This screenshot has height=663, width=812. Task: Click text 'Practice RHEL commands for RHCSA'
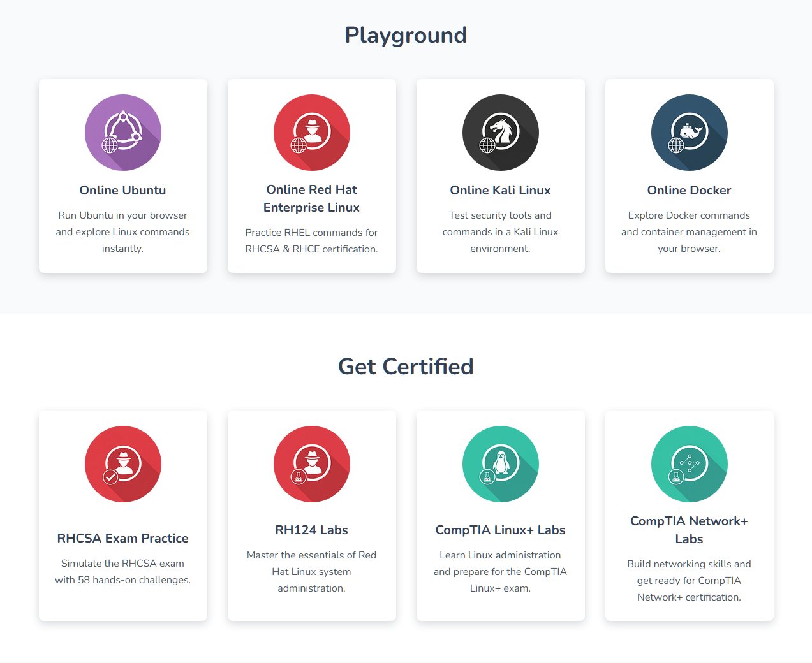312,240
